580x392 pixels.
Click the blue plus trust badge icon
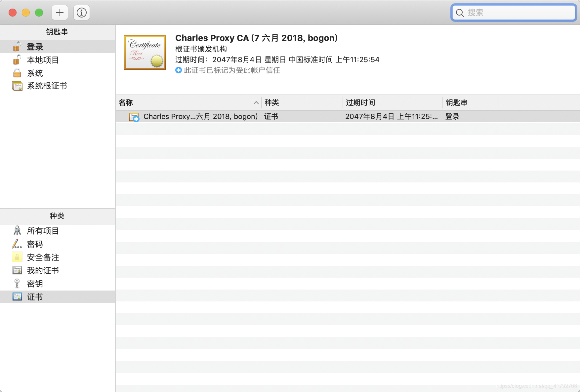coord(179,70)
